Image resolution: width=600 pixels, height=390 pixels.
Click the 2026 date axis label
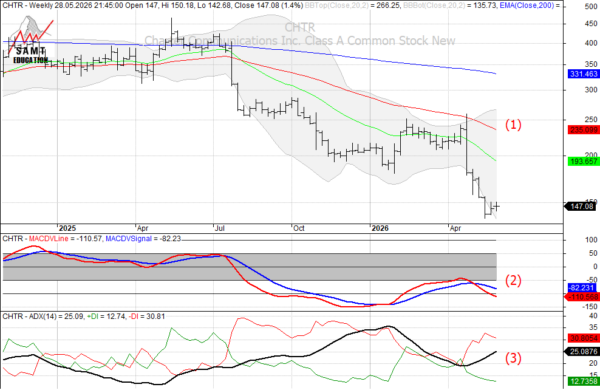click(x=380, y=228)
